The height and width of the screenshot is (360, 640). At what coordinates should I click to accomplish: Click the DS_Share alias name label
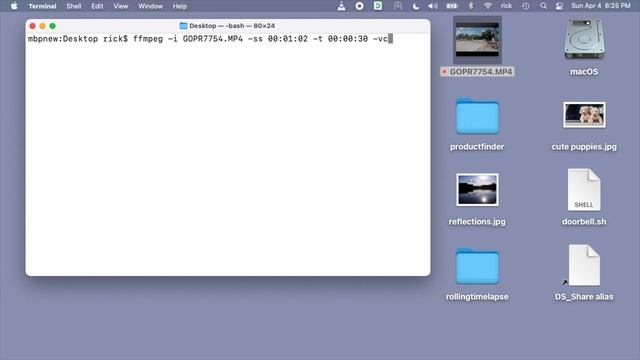point(584,297)
